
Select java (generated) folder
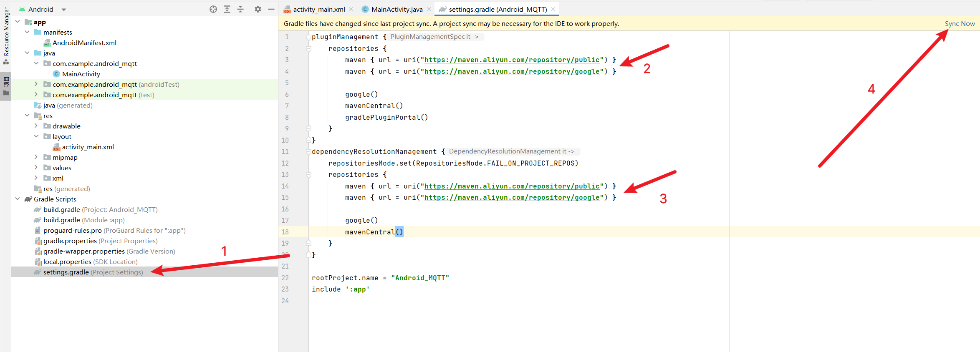click(x=68, y=105)
